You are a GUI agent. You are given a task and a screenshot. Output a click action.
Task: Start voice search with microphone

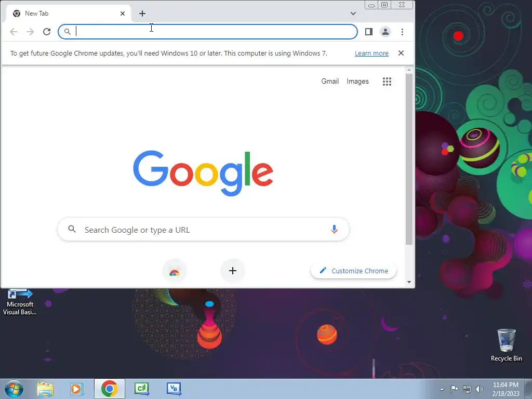(334, 229)
